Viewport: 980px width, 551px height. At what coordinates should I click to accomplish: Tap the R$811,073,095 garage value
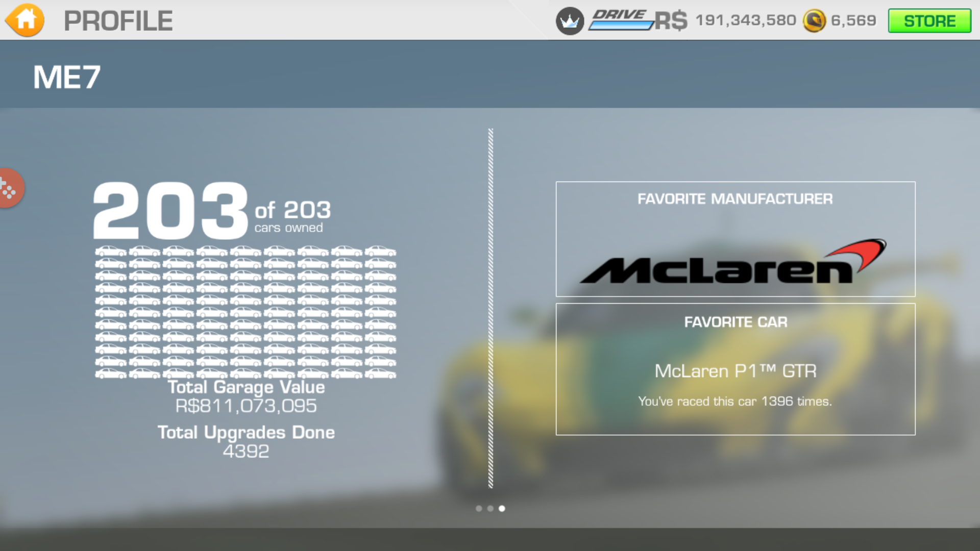point(246,406)
